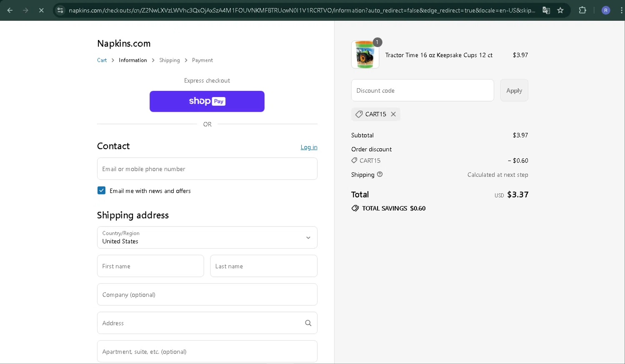This screenshot has width=625, height=364.
Task: Click the CART15 tag icon in chip
Action: tap(359, 114)
